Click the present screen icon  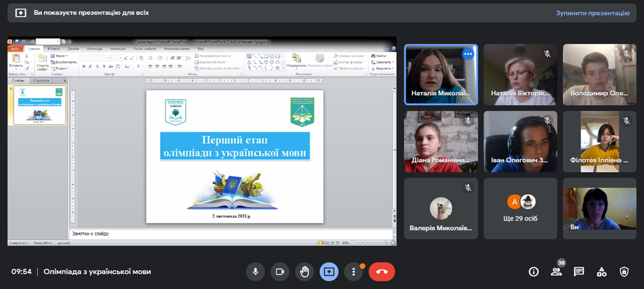tap(329, 271)
